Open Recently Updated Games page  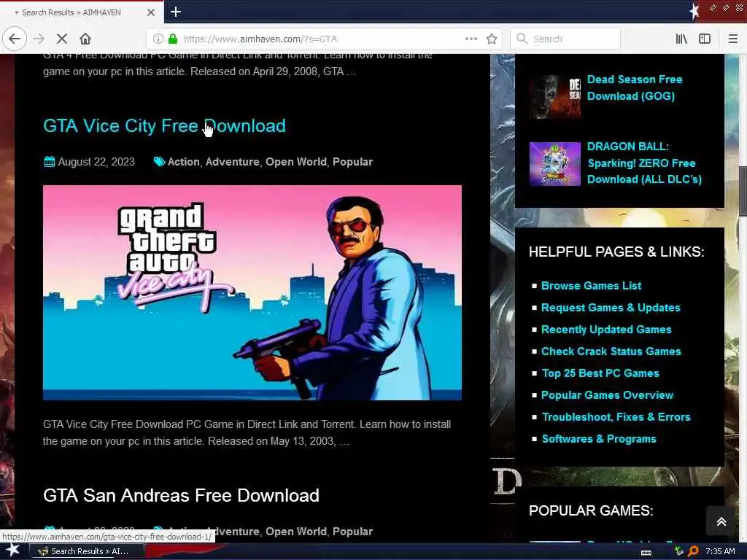tap(606, 330)
